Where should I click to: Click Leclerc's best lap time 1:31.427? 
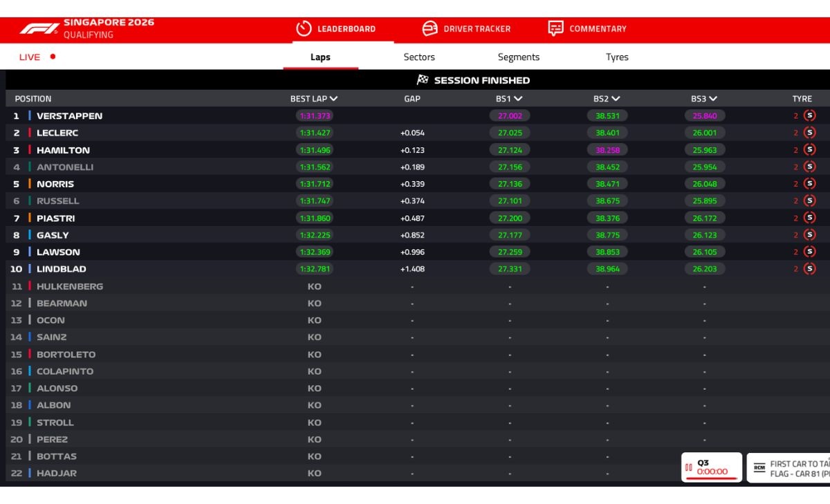pos(315,133)
